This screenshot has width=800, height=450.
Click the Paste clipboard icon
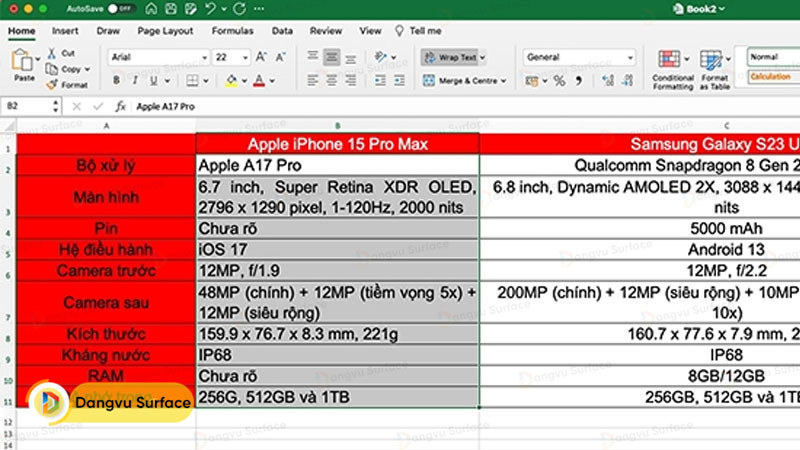(23, 62)
